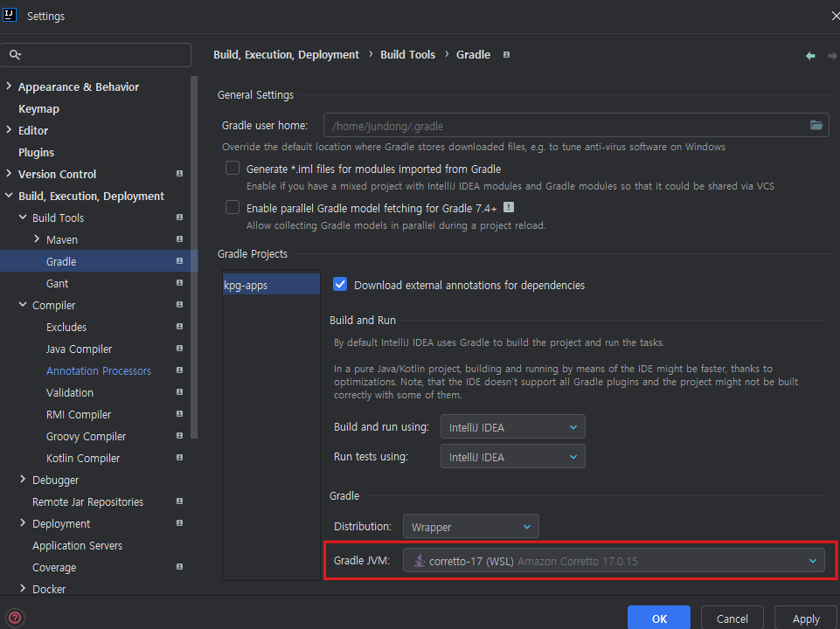Click the project marker icon on Validation row
Image resolution: width=840 pixels, height=629 pixels.
pos(179,392)
